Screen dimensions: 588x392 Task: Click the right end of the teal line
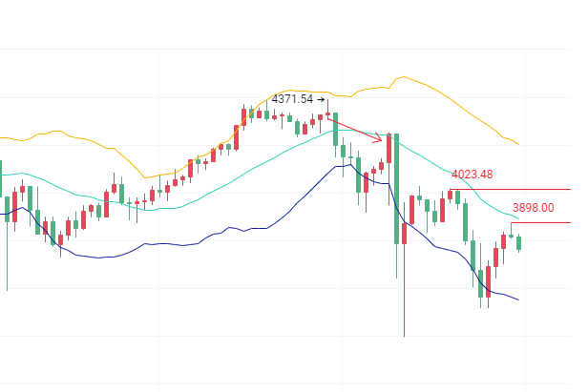pos(518,221)
